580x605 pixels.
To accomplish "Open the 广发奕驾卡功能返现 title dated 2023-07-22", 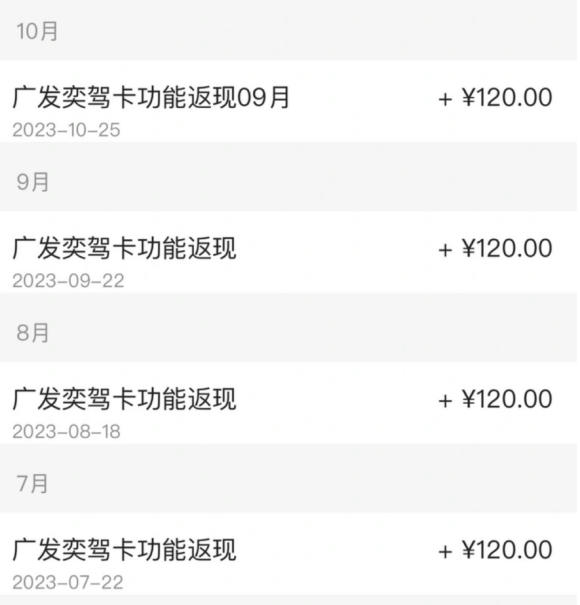I will (124, 550).
